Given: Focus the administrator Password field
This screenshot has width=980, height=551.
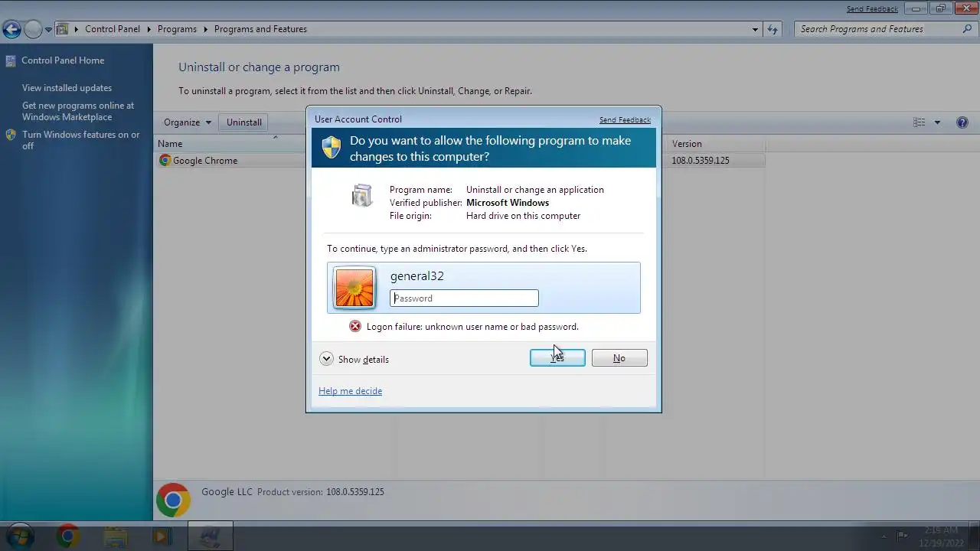Looking at the screenshot, I should (x=464, y=298).
